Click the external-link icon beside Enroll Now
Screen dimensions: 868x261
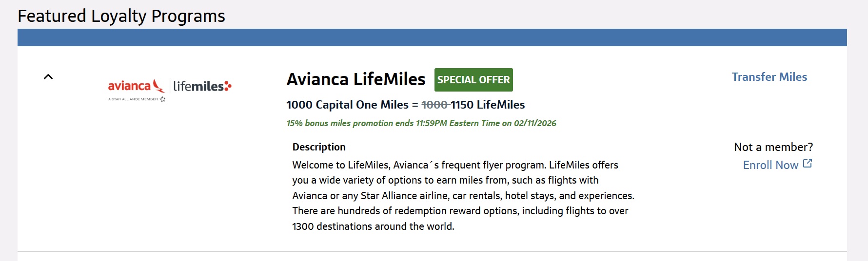808,164
